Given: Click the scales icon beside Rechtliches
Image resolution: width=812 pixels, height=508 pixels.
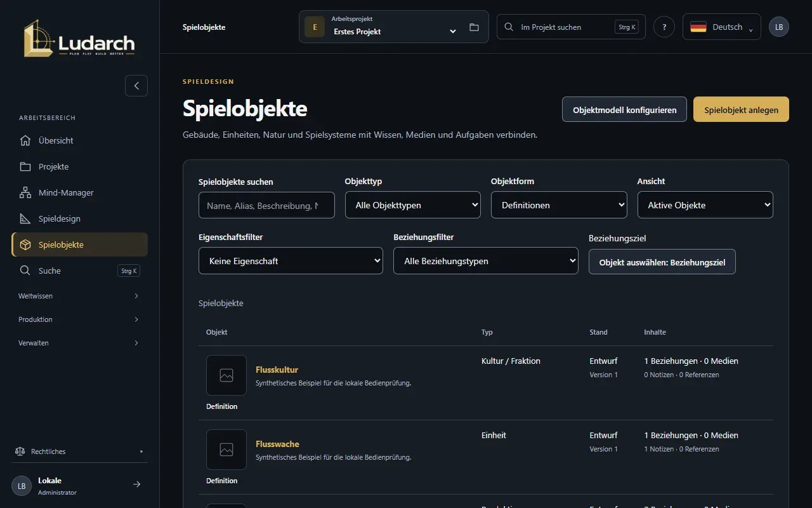Looking at the screenshot, I should 20,451.
